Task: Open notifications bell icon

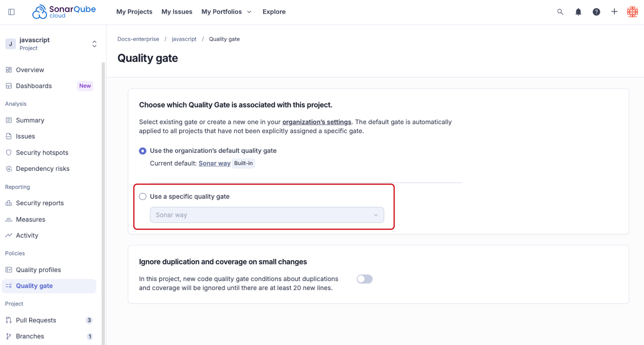Action: 578,12
